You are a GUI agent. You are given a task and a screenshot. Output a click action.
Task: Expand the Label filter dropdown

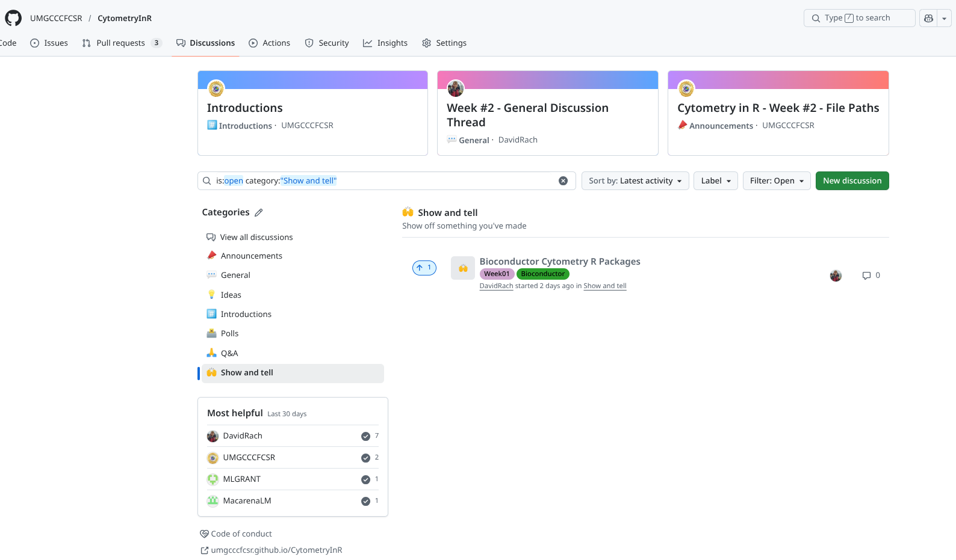(x=715, y=181)
